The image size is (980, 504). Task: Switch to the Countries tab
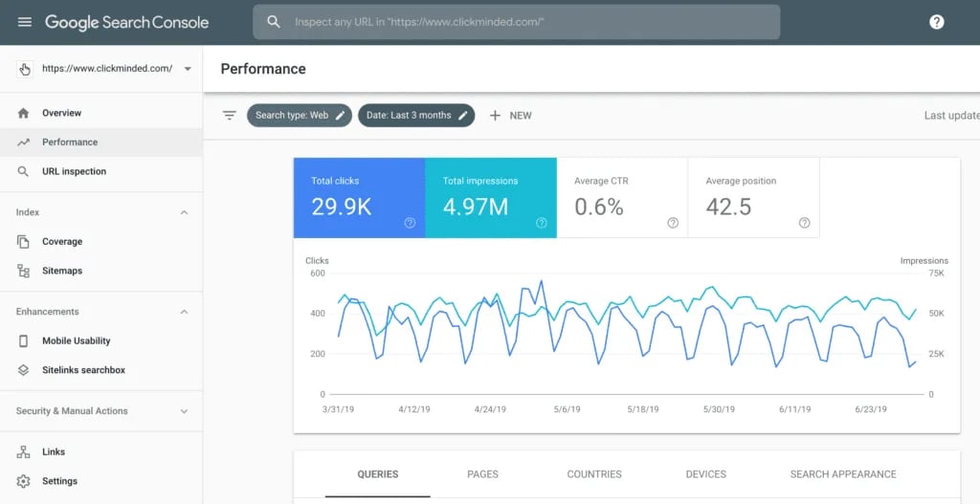pyautogui.click(x=593, y=474)
